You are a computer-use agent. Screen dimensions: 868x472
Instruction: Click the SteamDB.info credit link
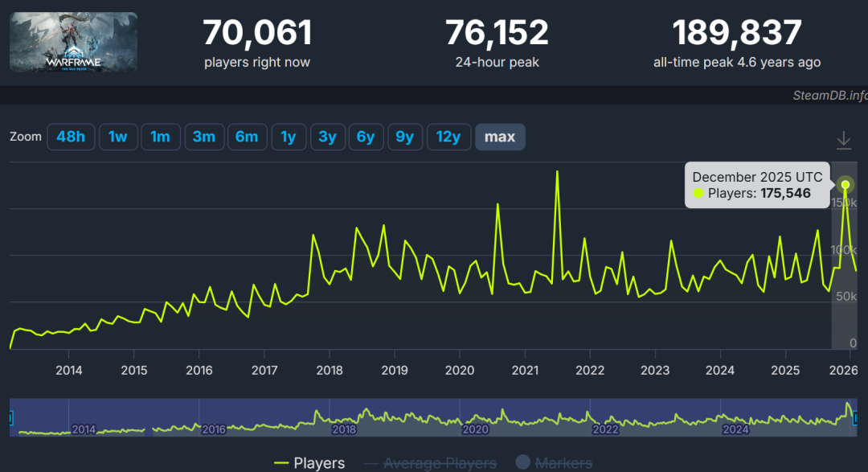[x=828, y=96]
